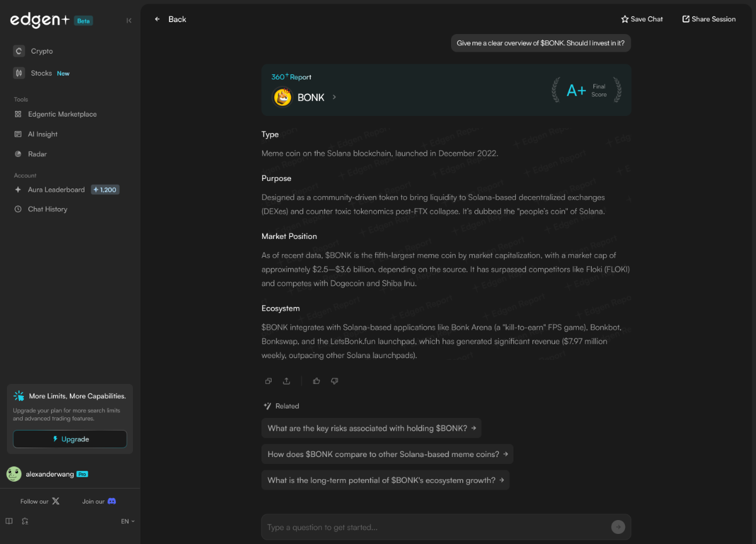Click the AI Insight document icon
The image size is (756, 544).
pos(18,134)
